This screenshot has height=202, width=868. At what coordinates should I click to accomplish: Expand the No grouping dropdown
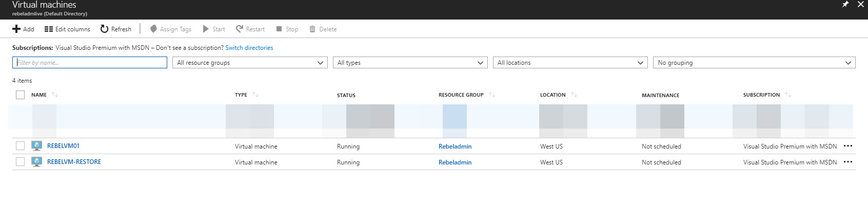[x=754, y=63]
